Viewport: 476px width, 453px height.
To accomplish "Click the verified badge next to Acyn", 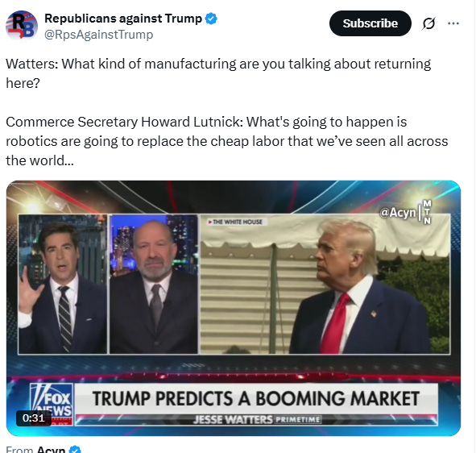I will pyautogui.click(x=75, y=449).
